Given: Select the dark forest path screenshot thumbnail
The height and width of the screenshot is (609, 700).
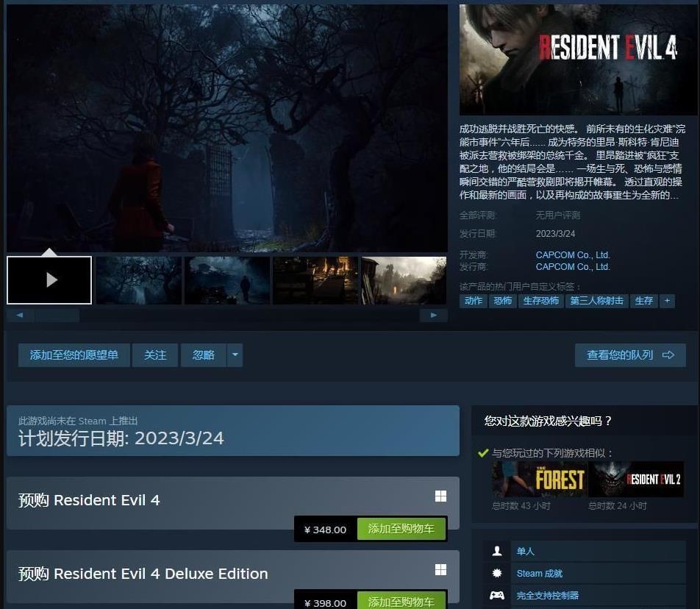Looking at the screenshot, I should tap(139, 280).
